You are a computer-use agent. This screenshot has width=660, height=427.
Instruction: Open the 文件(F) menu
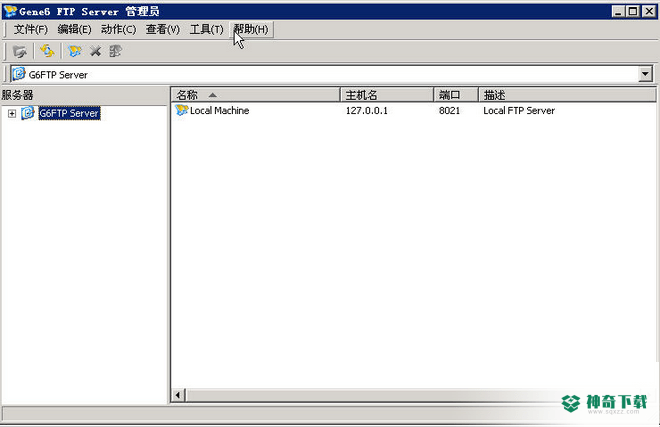(x=30, y=29)
